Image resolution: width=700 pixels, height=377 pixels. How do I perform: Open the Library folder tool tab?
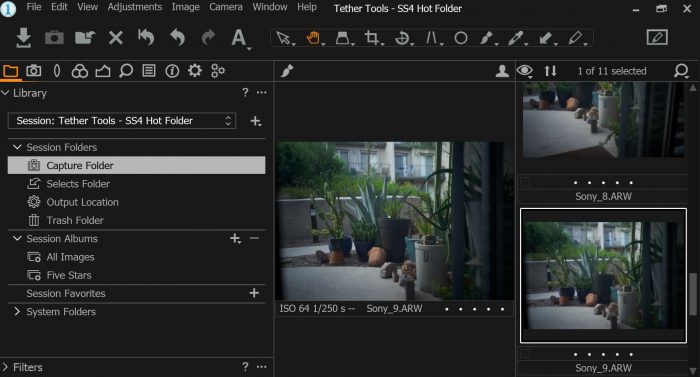click(11, 71)
